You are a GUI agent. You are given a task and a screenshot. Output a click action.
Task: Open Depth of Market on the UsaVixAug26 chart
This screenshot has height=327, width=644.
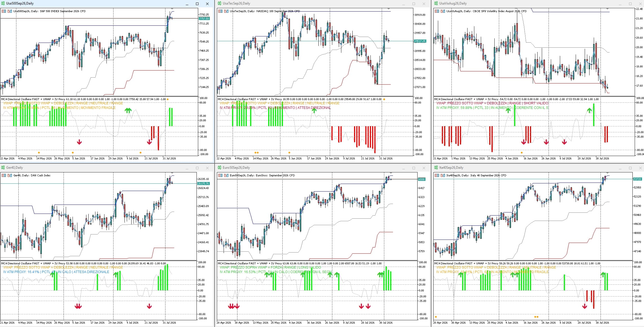(437, 11)
